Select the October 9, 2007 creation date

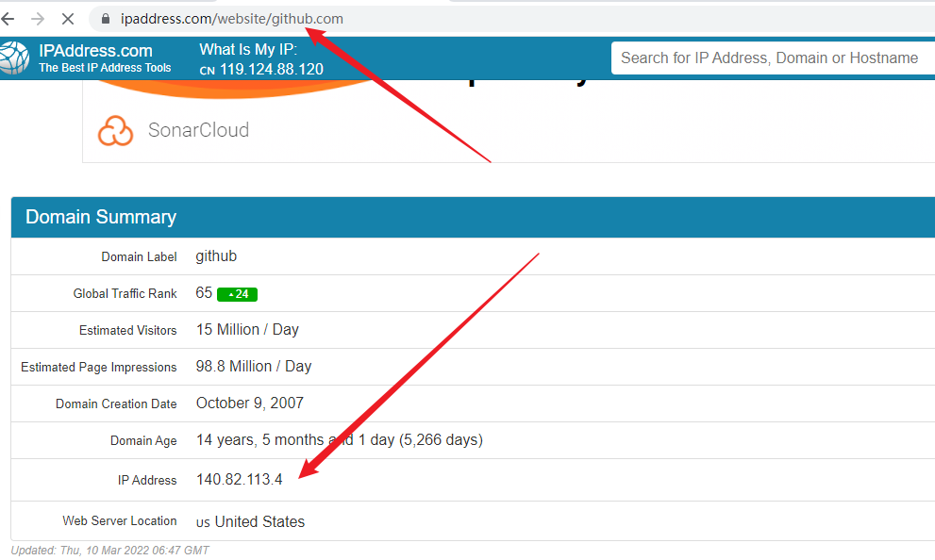[250, 404]
